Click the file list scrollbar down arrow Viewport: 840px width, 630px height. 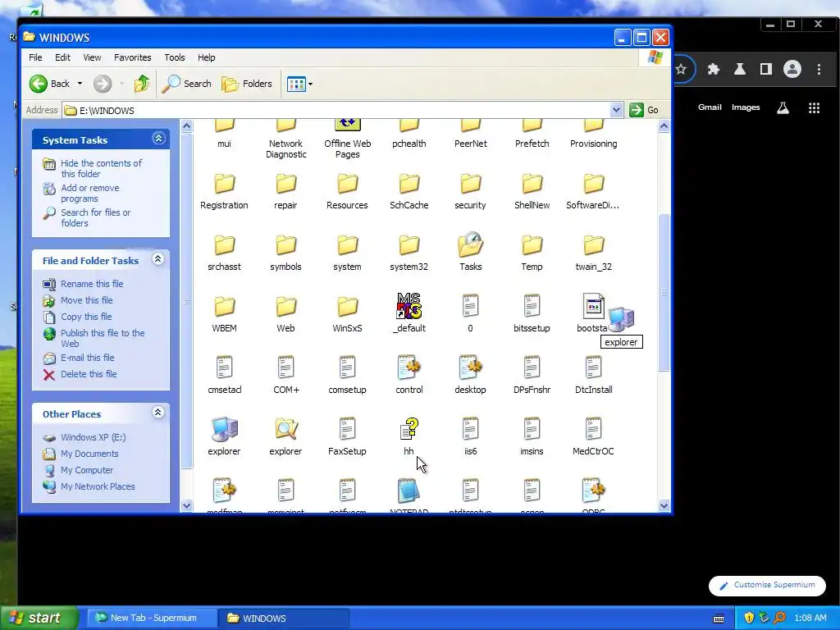pos(664,505)
